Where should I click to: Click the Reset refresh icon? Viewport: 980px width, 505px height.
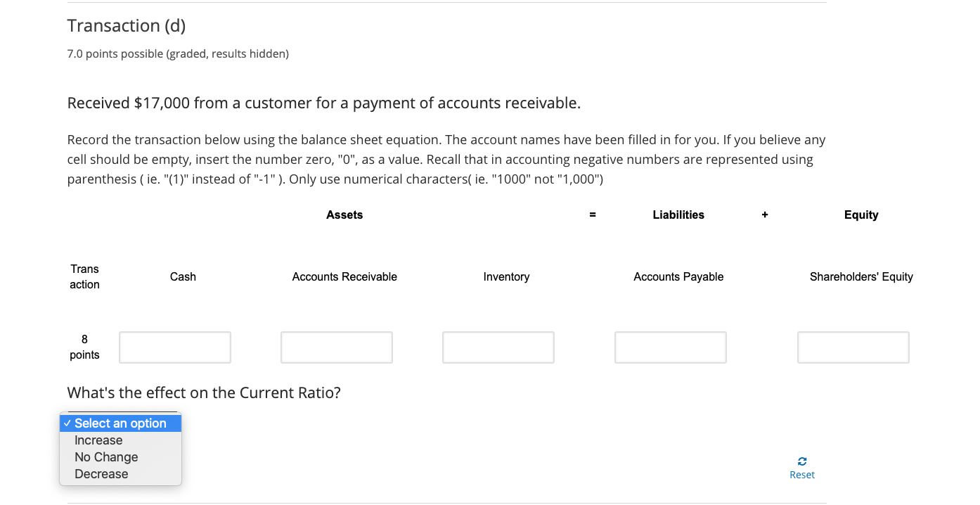802,461
